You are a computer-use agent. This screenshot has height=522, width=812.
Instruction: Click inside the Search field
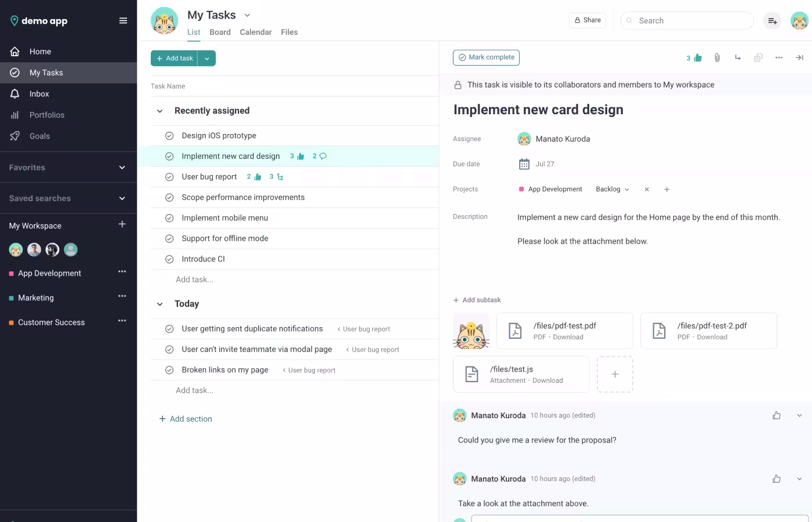687,20
